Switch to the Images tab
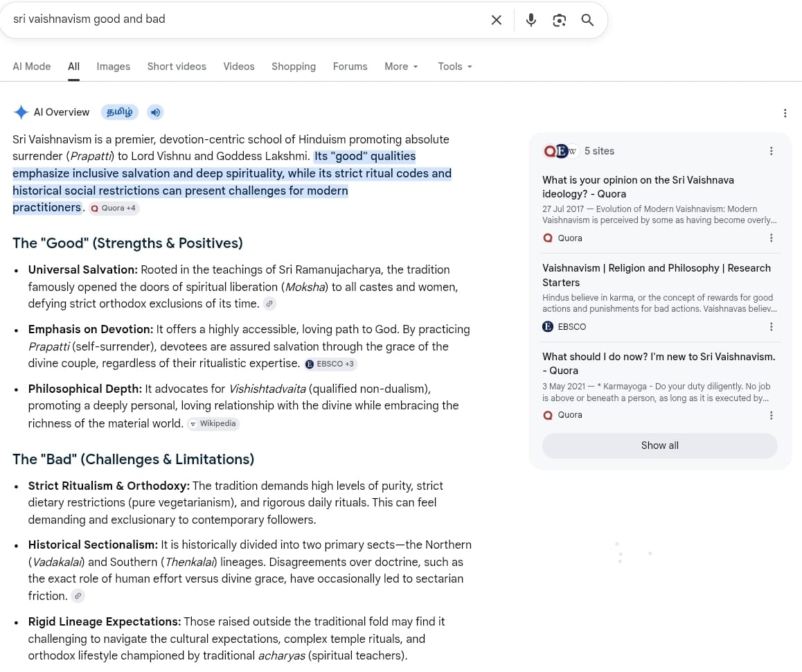This screenshot has height=672, width=802. (114, 67)
